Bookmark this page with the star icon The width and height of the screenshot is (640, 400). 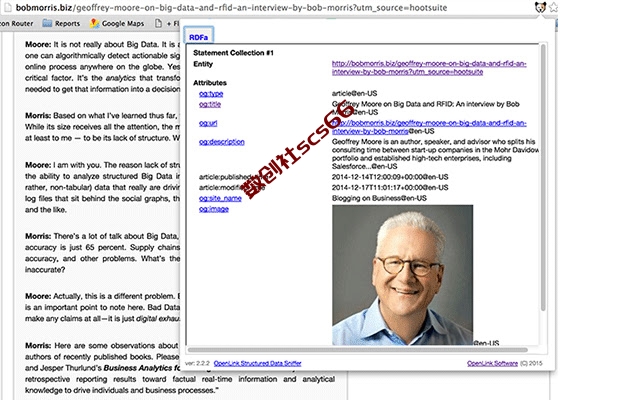tap(553, 7)
